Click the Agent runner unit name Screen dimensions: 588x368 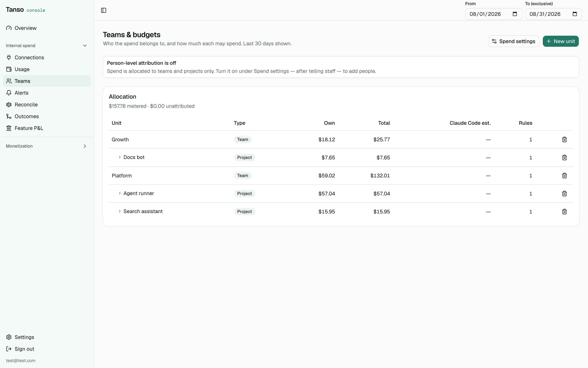click(139, 193)
